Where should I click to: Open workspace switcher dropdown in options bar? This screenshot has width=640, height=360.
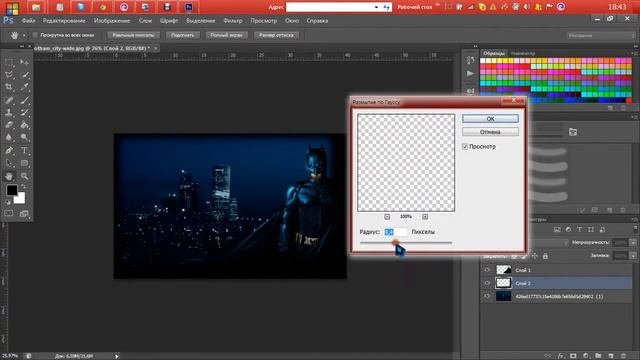pos(600,36)
